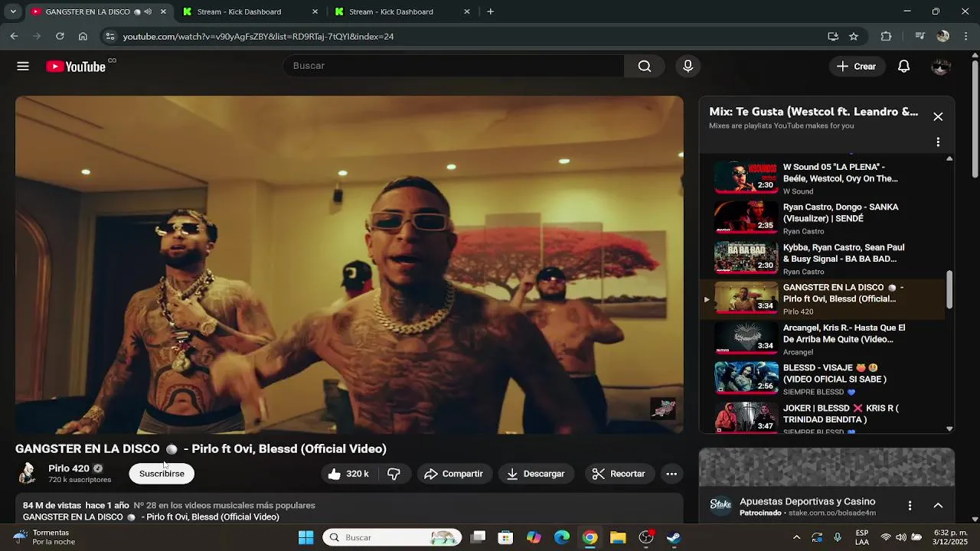Play W Sound 05 LA PLENA in playlist
Screen dimensions: 980x551
click(x=823, y=178)
